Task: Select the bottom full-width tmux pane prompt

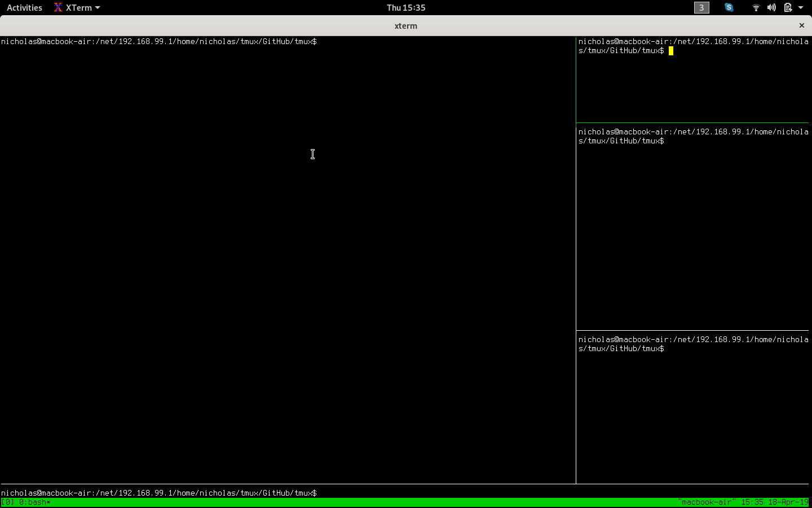Action: pos(159,493)
